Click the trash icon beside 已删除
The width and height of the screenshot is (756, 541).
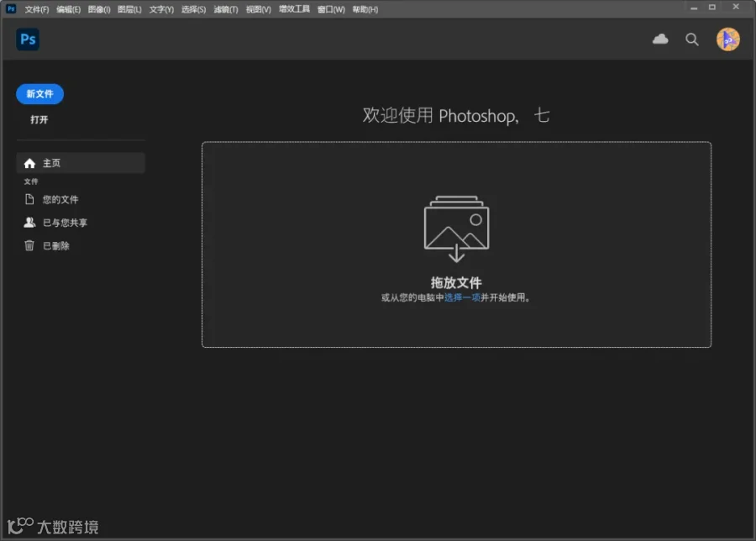[x=29, y=245]
